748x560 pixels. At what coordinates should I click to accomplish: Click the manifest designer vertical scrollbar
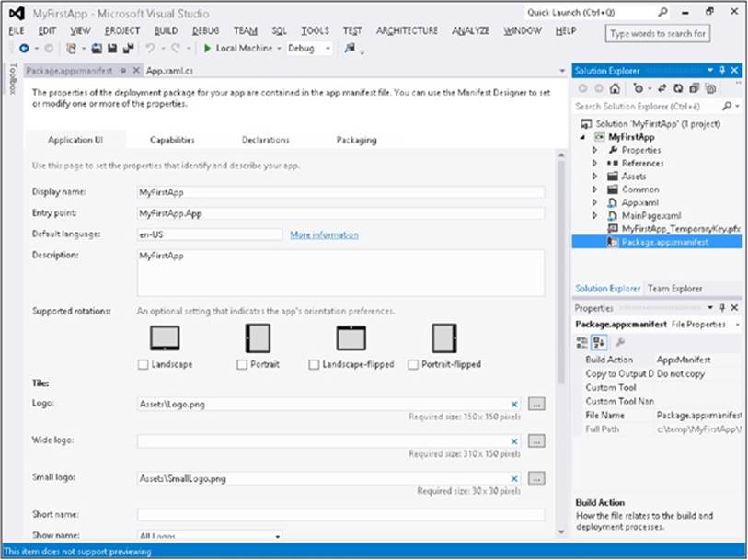coord(561,271)
